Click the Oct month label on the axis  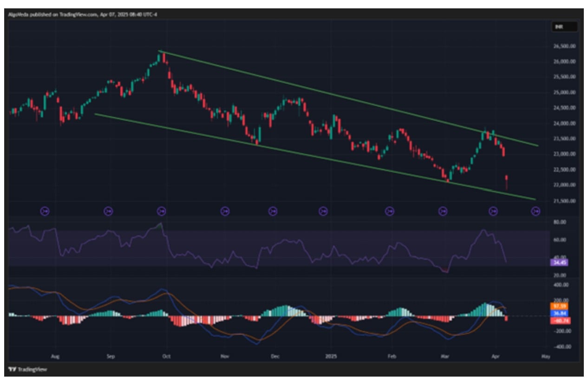click(166, 357)
